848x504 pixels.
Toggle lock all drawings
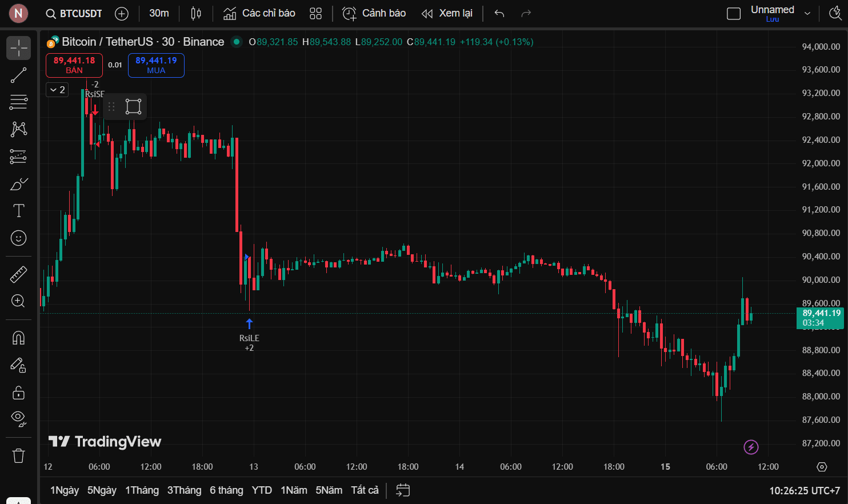(x=18, y=392)
